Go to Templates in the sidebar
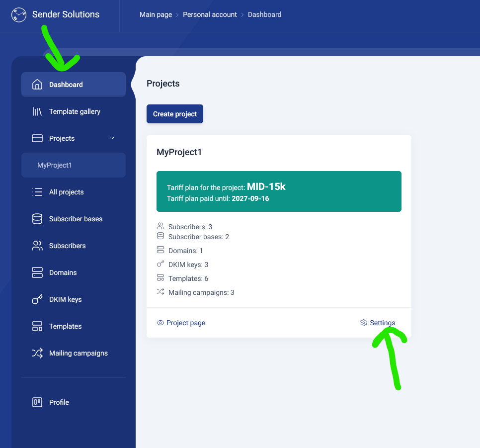Image resolution: width=480 pixels, height=448 pixels. point(65,326)
